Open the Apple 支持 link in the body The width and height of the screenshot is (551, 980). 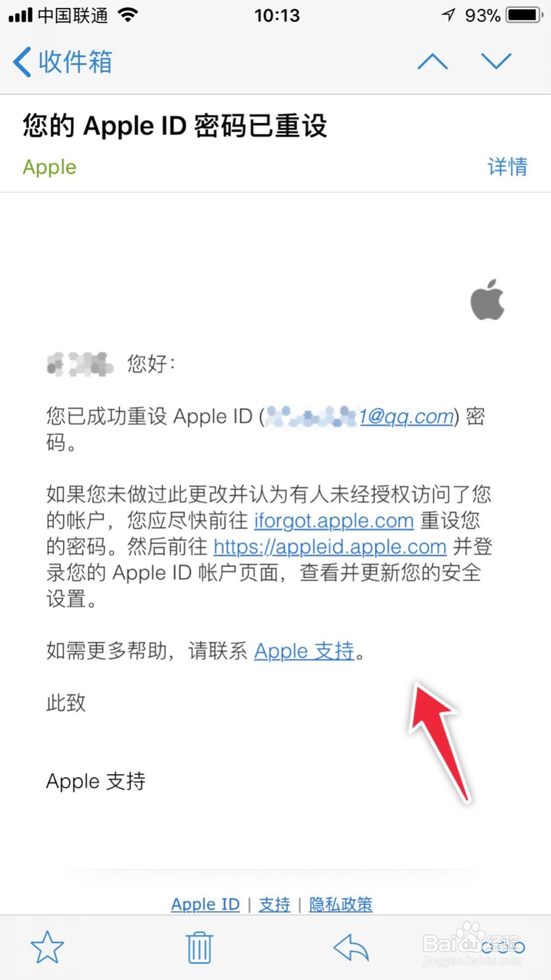click(304, 650)
